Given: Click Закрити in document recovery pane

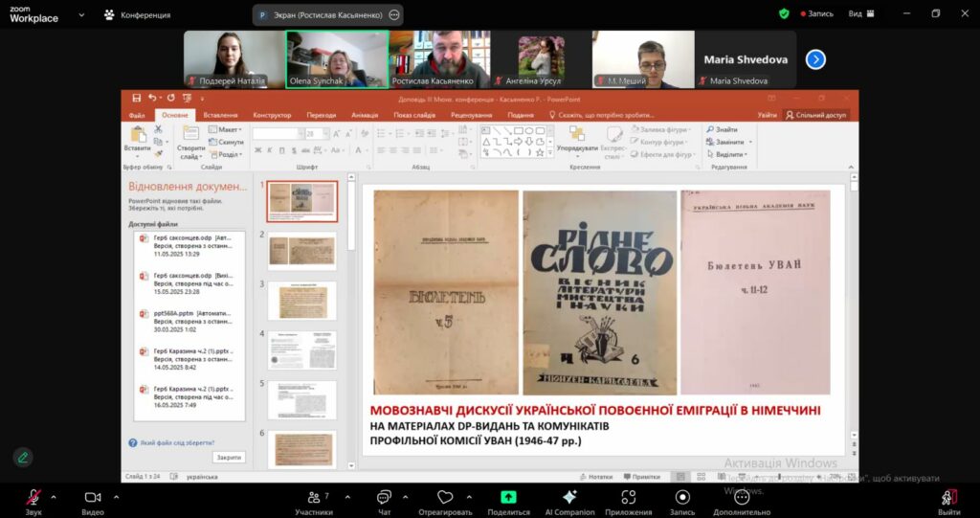Looking at the screenshot, I should tap(229, 458).
